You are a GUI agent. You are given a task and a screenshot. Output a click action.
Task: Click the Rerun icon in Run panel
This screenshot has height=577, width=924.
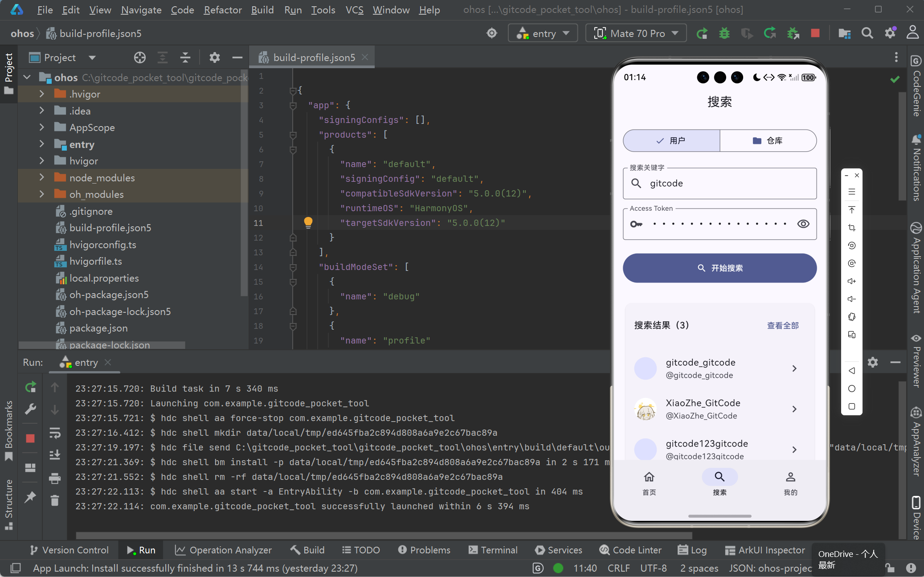pyautogui.click(x=30, y=387)
